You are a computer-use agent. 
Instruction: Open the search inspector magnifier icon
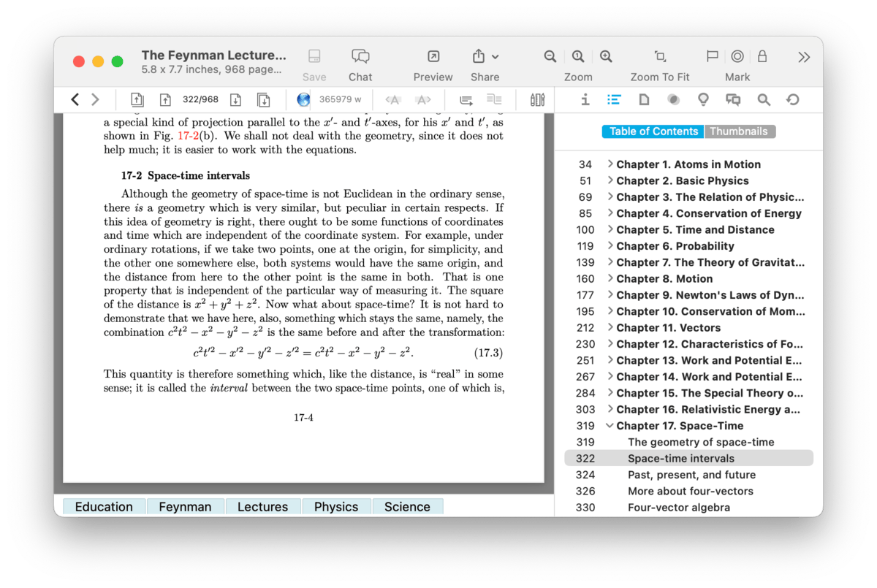pyautogui.click(x=764, y=100)
